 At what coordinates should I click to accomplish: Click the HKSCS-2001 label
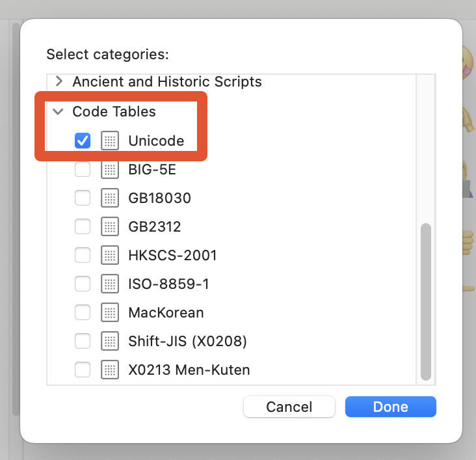coord(173,255)
